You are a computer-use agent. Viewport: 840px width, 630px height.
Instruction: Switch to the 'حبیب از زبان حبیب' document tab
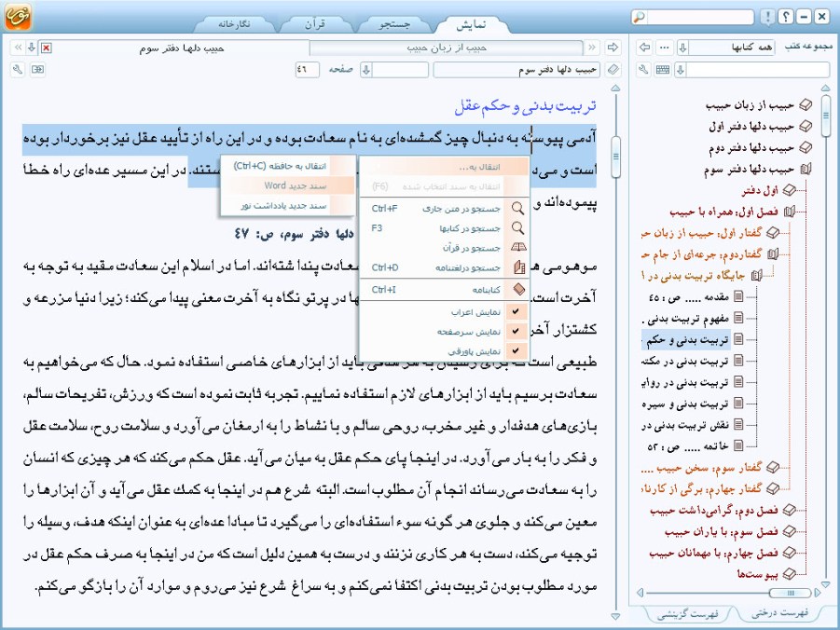447,48
